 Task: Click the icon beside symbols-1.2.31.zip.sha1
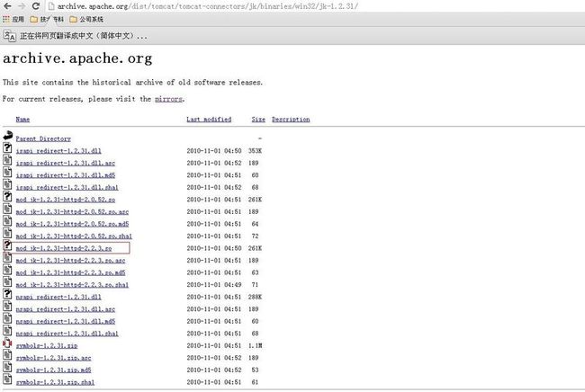click(x=7, y=379)
